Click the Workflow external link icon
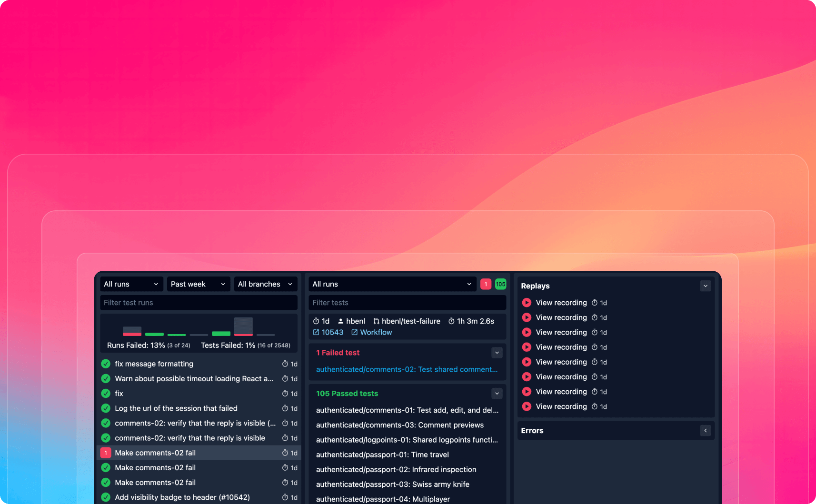The width and height of the screenshot is (816, 504). point(355,333)
